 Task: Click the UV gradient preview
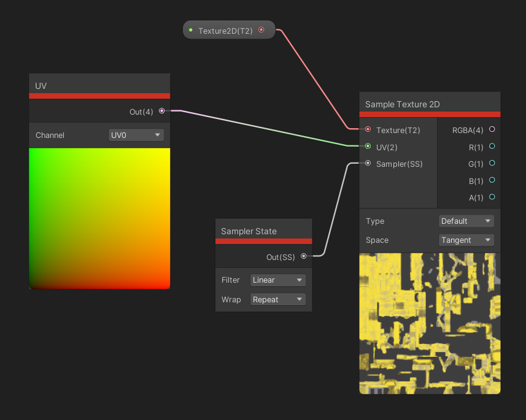[x=99, y=218]
